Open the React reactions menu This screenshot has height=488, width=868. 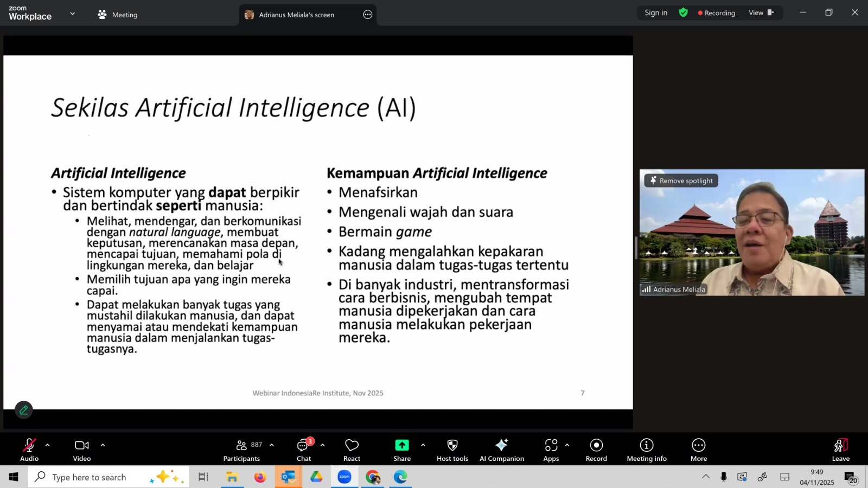coord(351,449)
